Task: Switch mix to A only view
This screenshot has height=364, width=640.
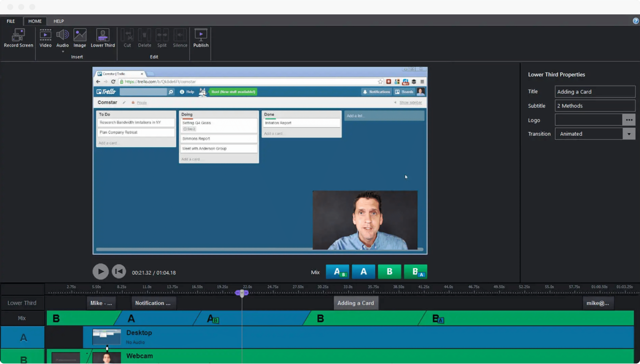Action: coord(363,272)
